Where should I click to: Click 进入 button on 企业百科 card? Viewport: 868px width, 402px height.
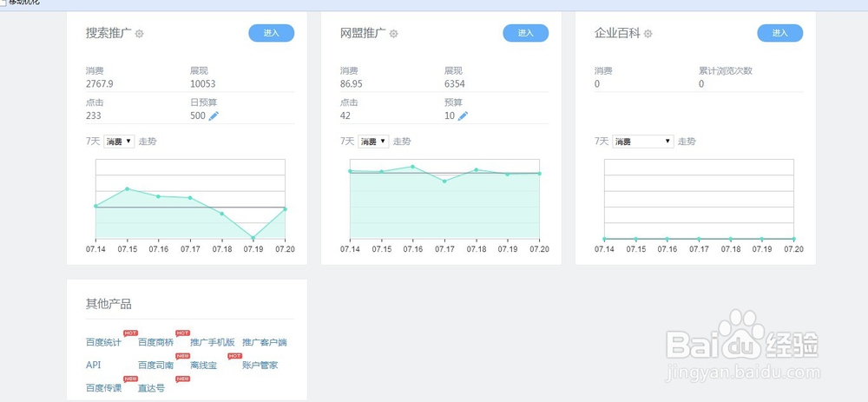click(780, 33)
